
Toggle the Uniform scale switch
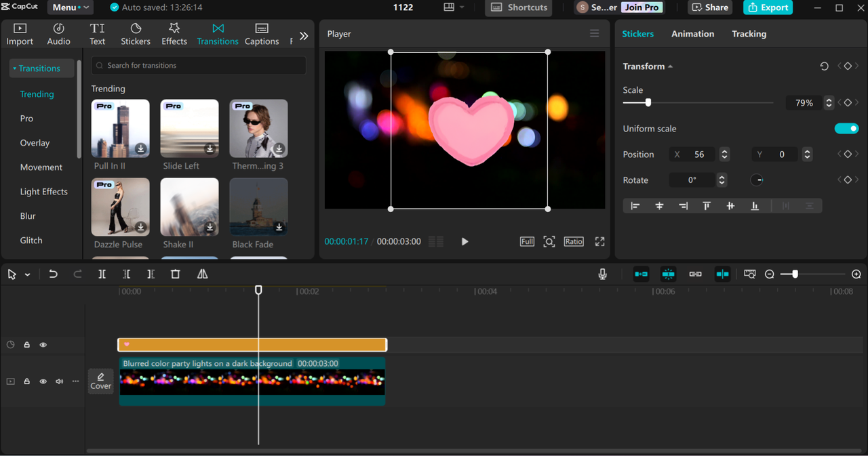coord(846,129)
